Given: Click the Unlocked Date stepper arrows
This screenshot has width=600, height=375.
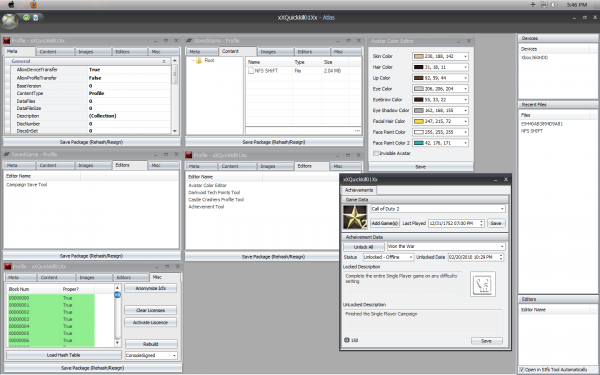Looking at the screenshot, I should click(501, 257).
